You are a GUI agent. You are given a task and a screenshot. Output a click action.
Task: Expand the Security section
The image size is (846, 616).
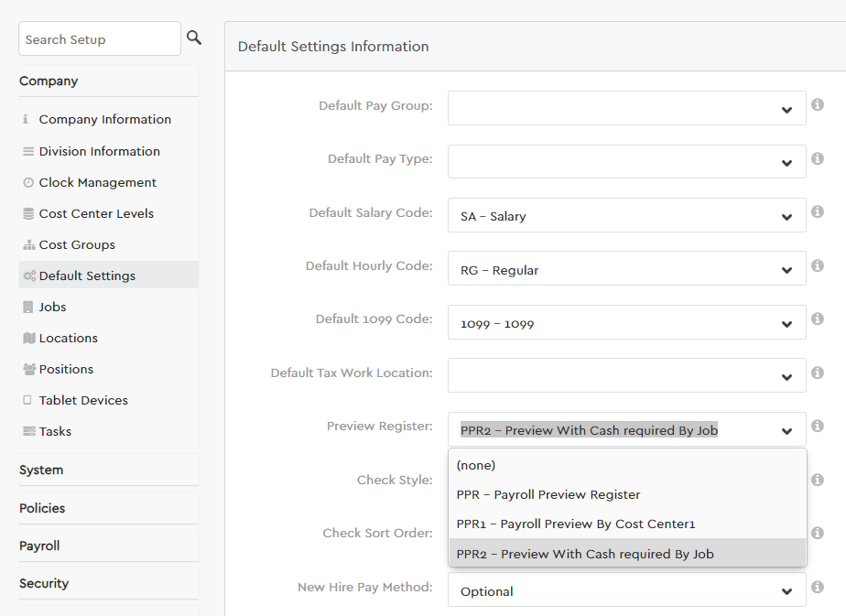[x=44, y=584]
